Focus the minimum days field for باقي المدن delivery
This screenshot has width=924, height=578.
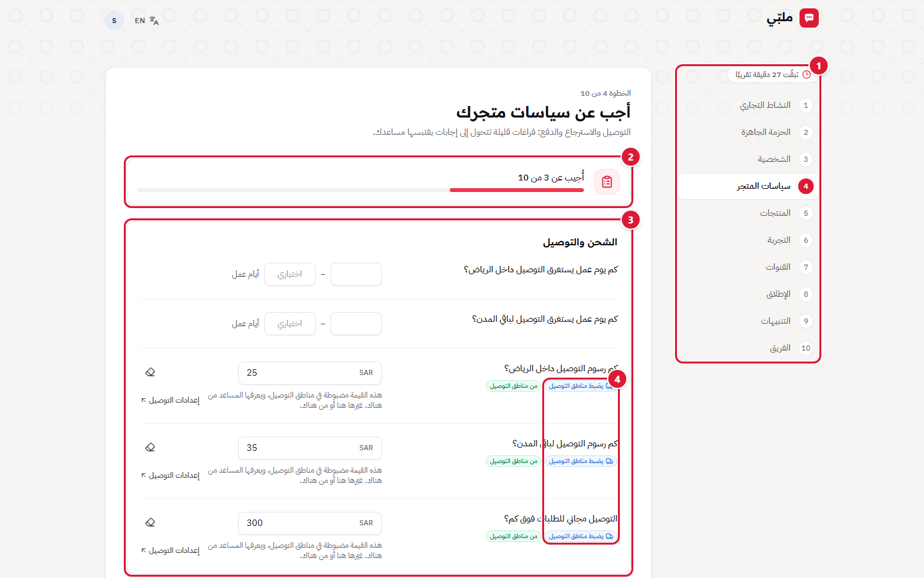coord(356,324)
